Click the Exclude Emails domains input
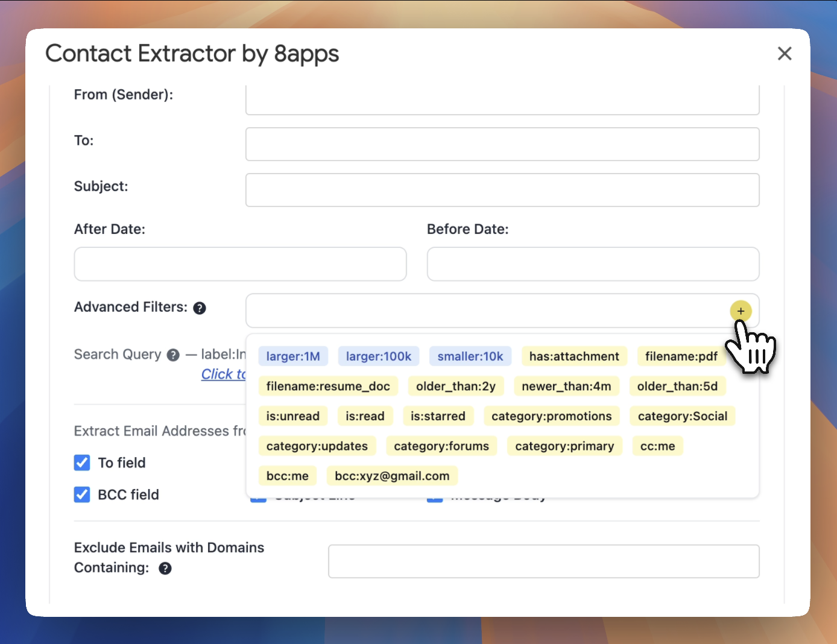Screen dimensions: 837x644 pyautogui.click(x=543, y=561)
